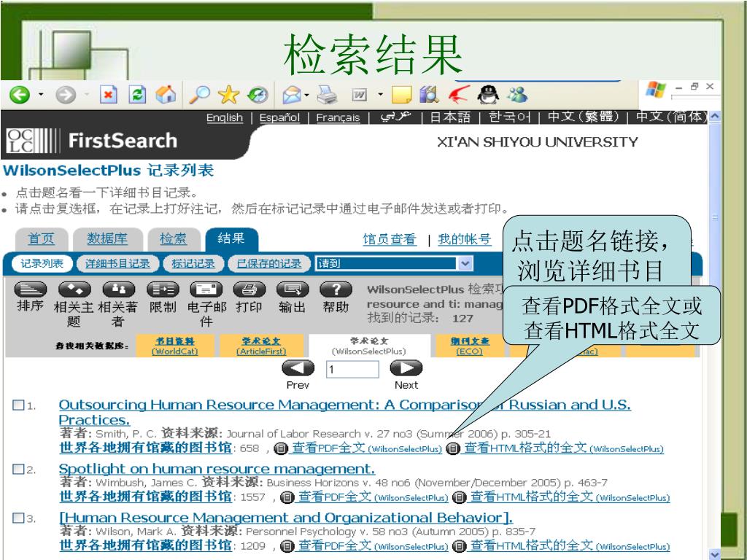Click the scrollbar down arrow

[715, 554]
